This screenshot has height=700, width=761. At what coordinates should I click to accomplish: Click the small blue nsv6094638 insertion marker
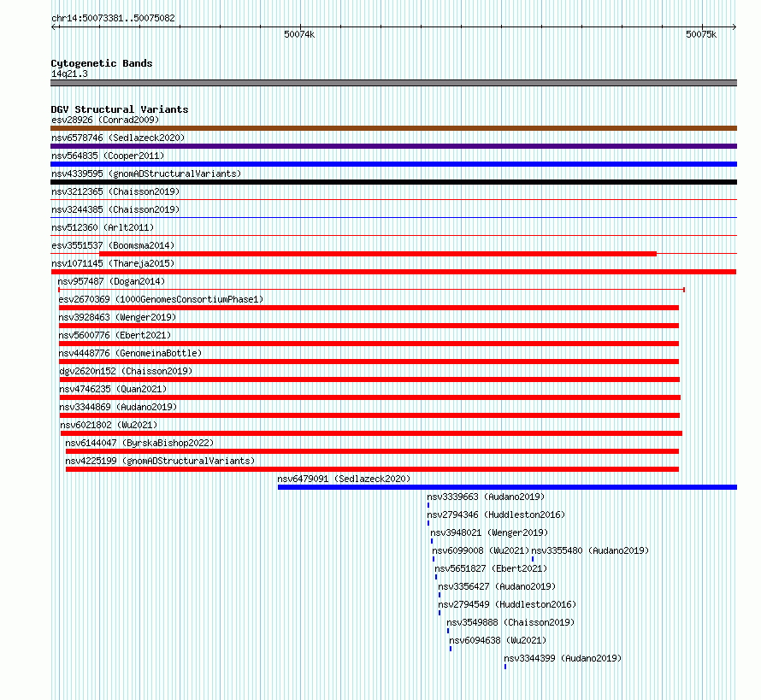[451, 649]
